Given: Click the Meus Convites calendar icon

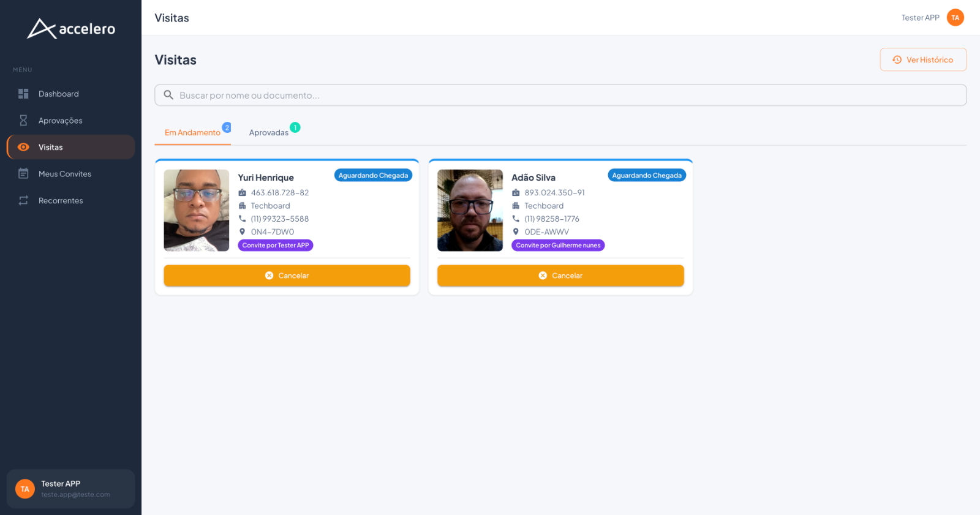Looking at the screenshot, I should click(x=23, y=174).
